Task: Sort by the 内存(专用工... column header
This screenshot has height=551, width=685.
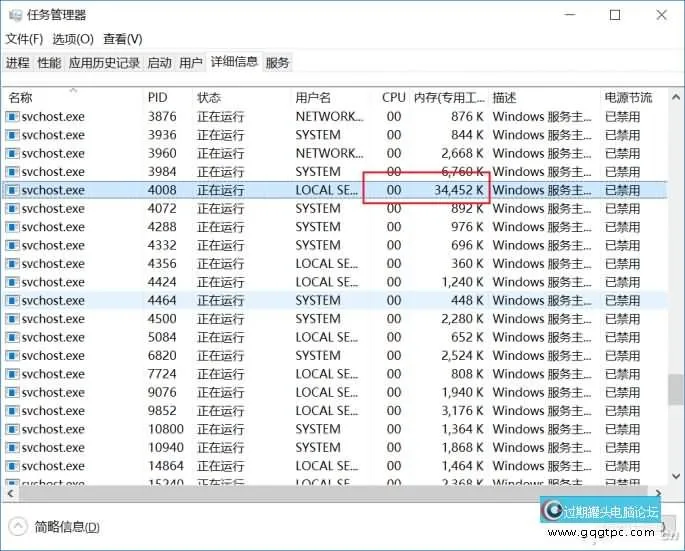Action: 450,97
